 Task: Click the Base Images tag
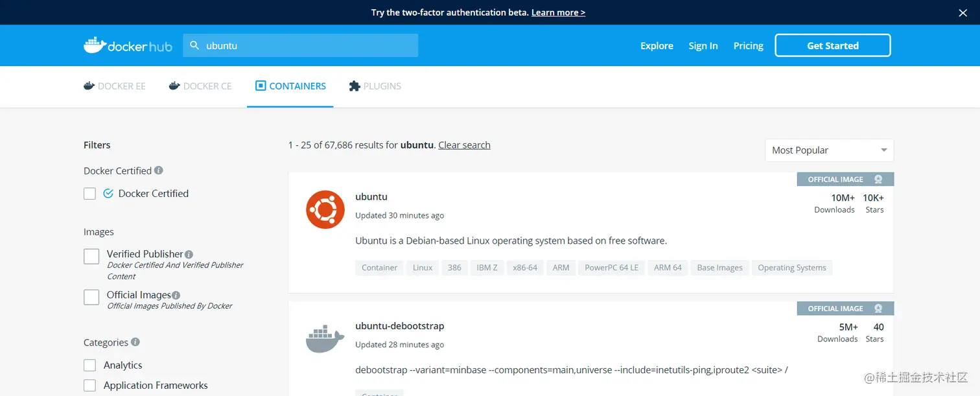tap(720, 268)
